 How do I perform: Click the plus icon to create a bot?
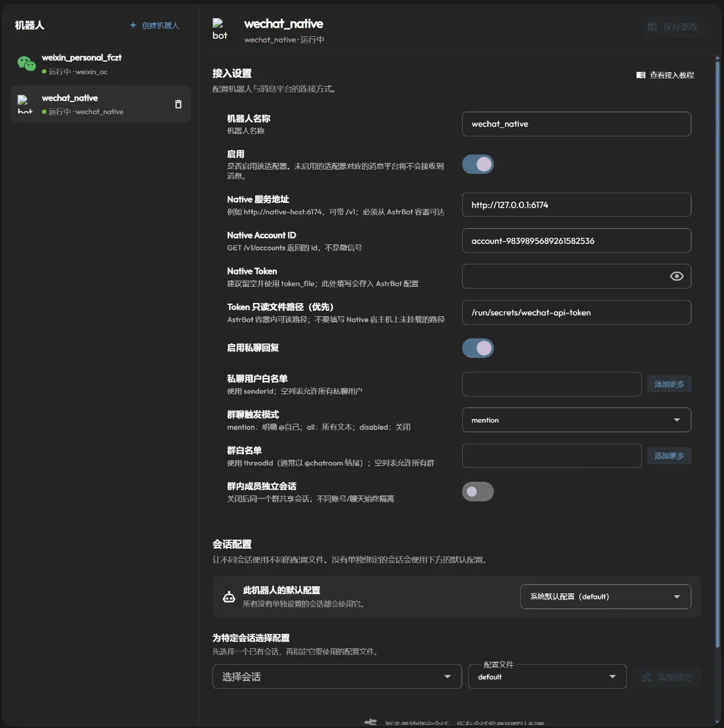(133, 25)
